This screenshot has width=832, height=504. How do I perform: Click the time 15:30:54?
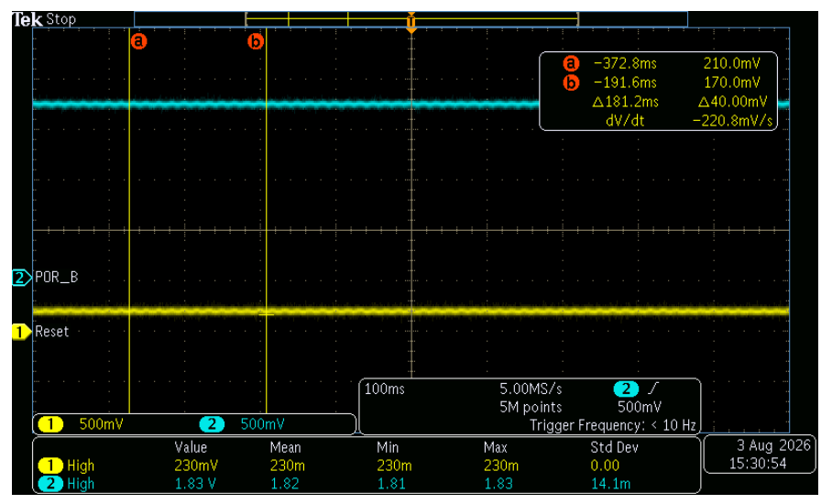(758, 464)
